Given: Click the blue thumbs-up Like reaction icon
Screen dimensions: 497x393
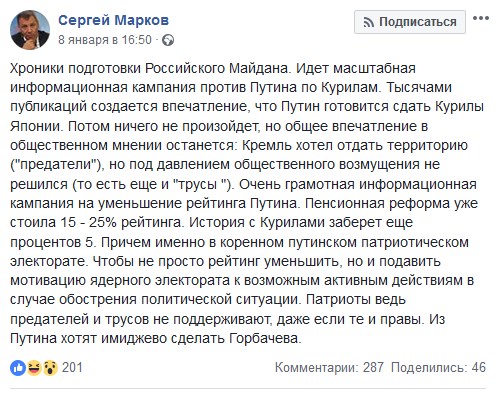Looking at the screenshot, I should (x=18, y=368).
